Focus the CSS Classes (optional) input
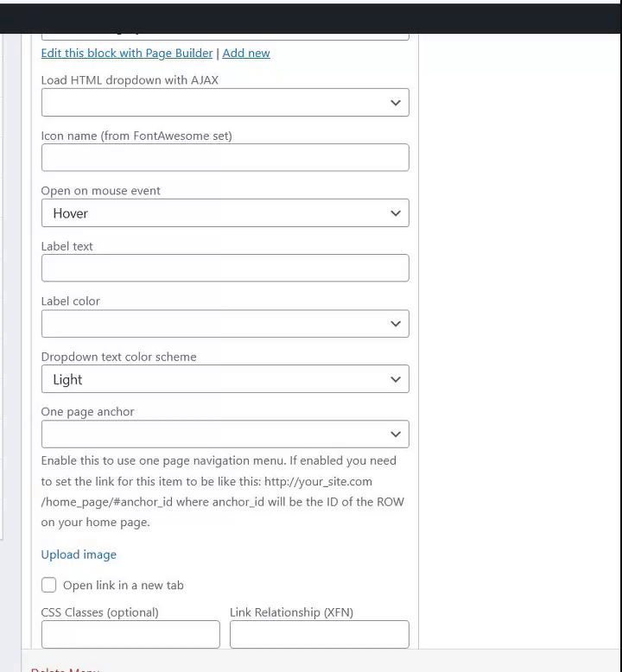622x672 pixels. click(130, 634)
